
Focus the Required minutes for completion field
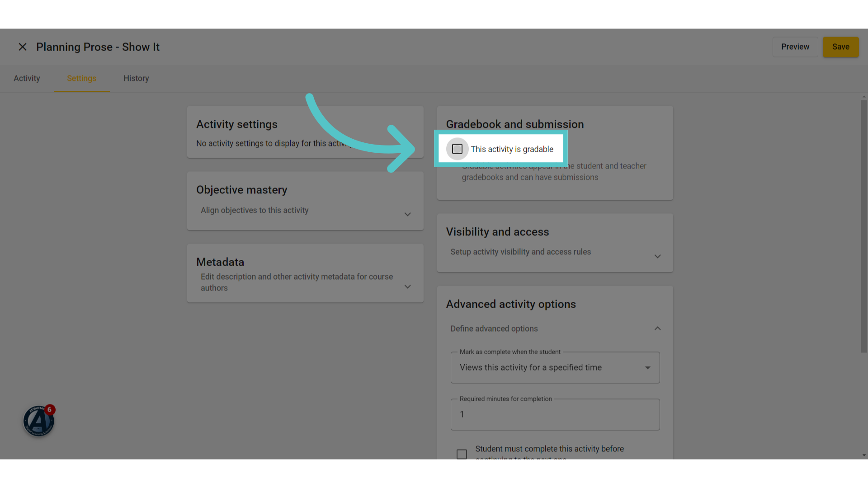[x=555, y=414]
